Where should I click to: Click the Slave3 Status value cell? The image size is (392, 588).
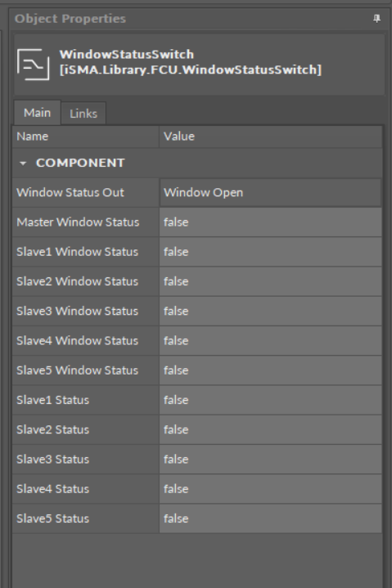[x=270, y=459]
